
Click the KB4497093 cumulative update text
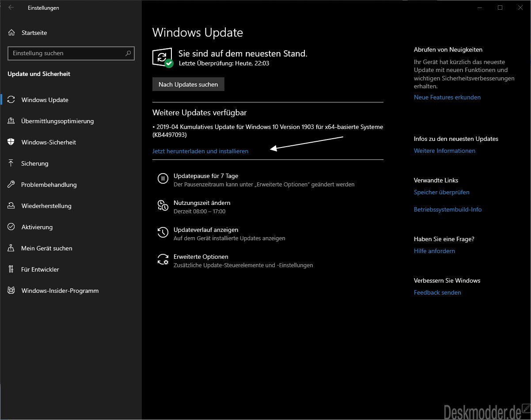tap(268, 131)
